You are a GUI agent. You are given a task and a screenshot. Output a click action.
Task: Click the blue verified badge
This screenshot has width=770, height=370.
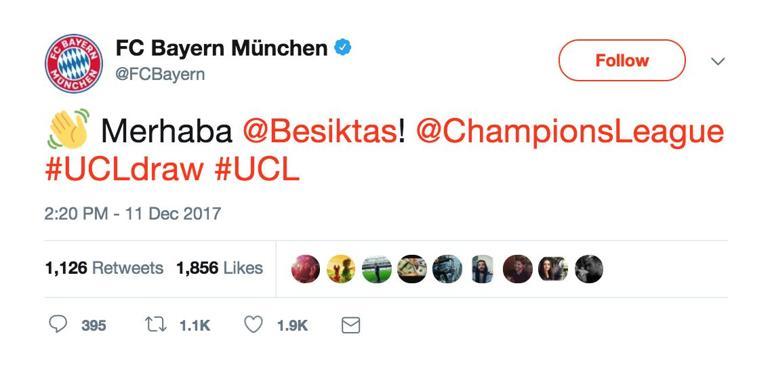[x=343, y=48]
